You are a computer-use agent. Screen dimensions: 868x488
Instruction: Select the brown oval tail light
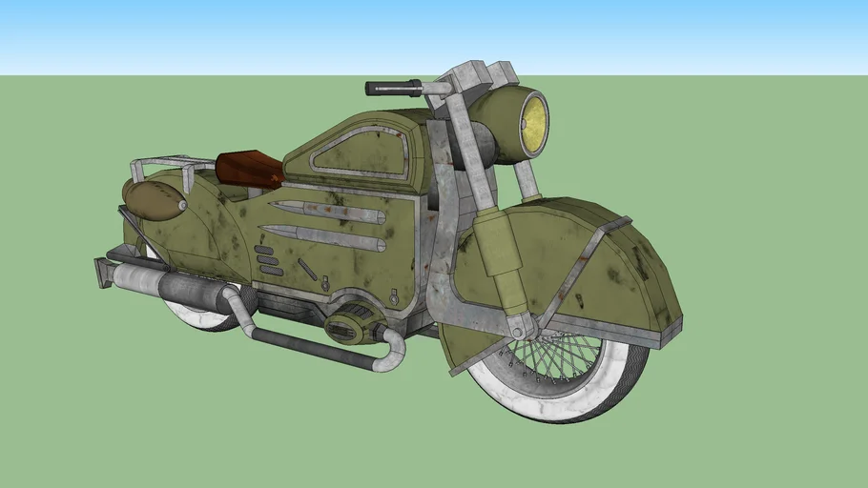coord(153,199)
